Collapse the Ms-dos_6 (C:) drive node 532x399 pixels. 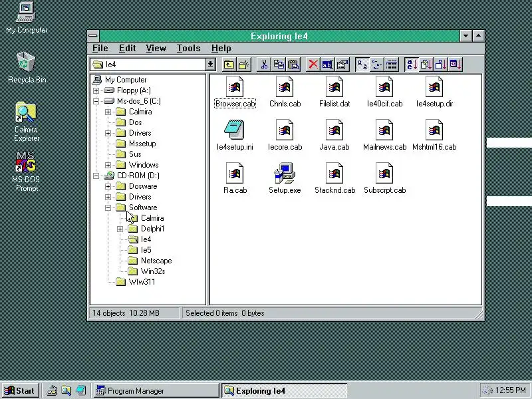coord(96,101)
